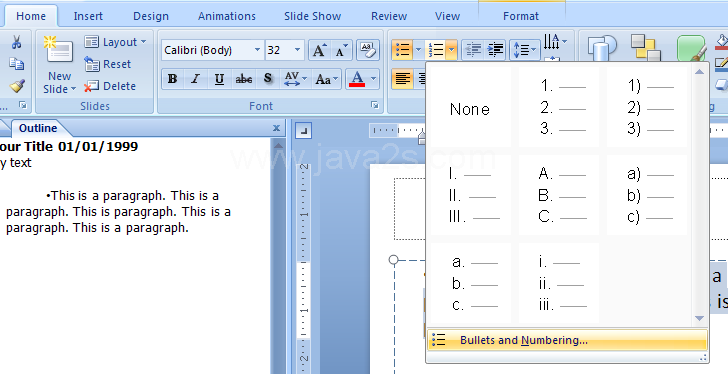Click the ruler tab selector box
Viewport: 728px width, 374px height.
coord(304,131)
